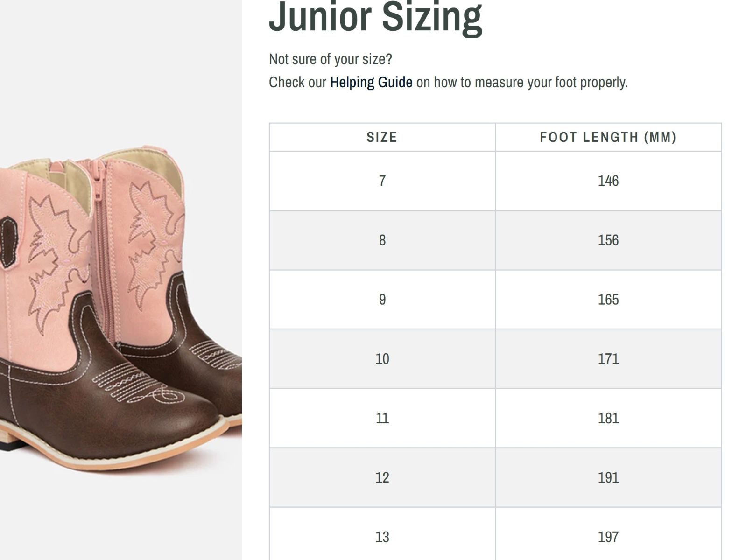The height and width of the screenshot is (560, 732).
Task: Click size 11 in the table
Action: (382, 418)
